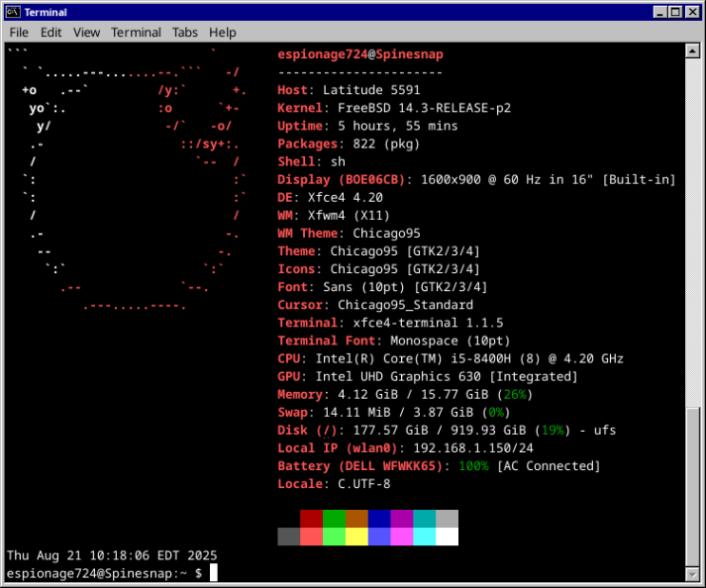Click the yellow color block
The width and height of the screenshot is (706, 588).
(x=356, y=537)
